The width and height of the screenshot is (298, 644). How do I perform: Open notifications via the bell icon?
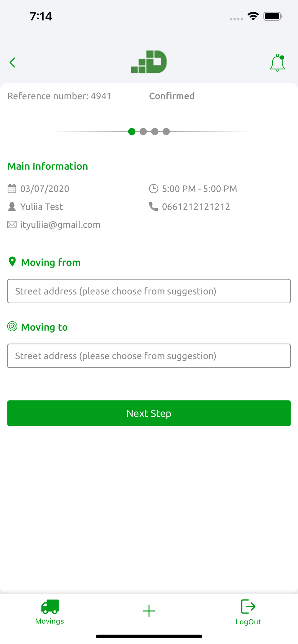pos(277,63)
